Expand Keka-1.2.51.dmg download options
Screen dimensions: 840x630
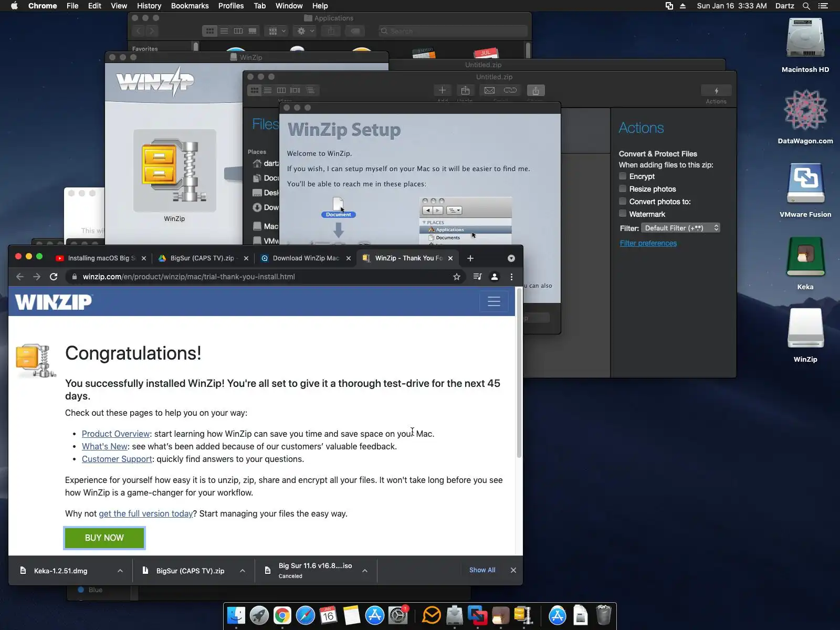[x=120, y=571]
